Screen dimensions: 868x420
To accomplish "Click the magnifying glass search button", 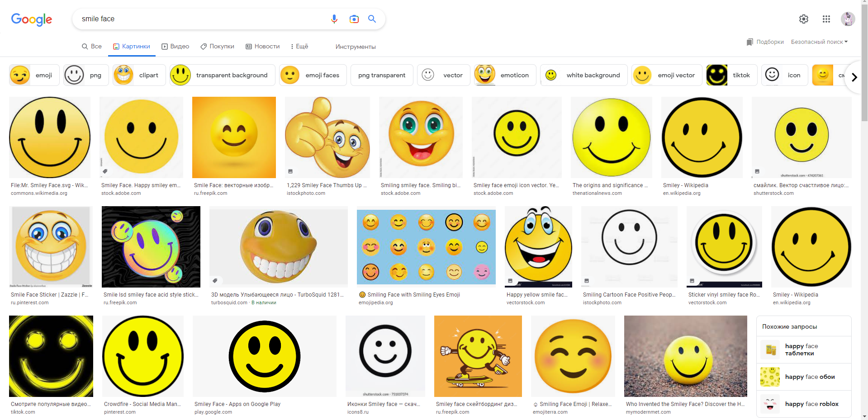I will pos(372,19).
